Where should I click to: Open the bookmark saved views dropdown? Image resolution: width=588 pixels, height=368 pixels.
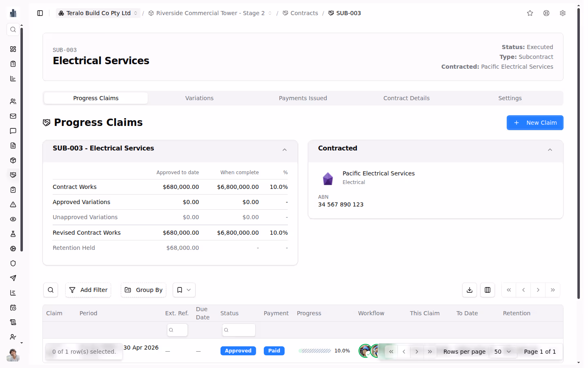click(x=184, y=290)
